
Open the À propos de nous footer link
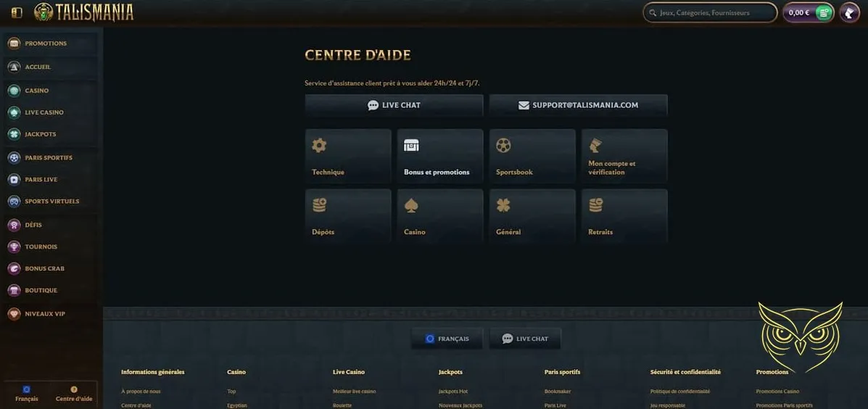click(141, 392)
